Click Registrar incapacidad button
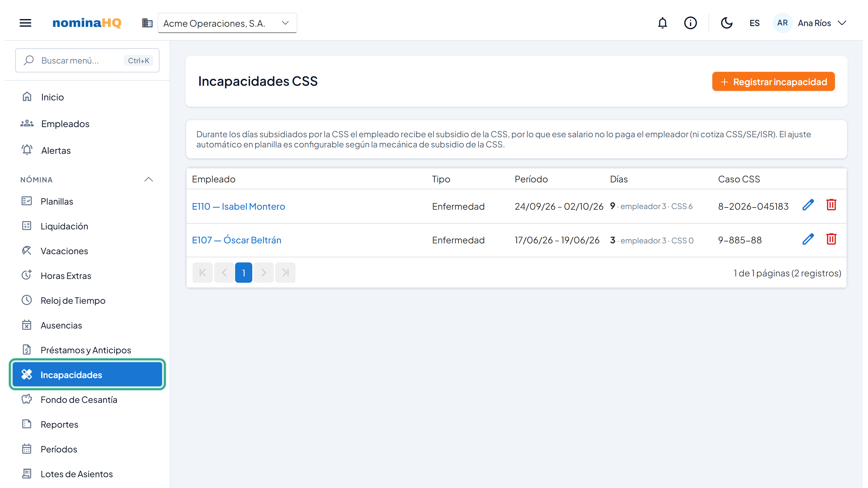The width and height of the screenshot is (868, 488). 773,82
